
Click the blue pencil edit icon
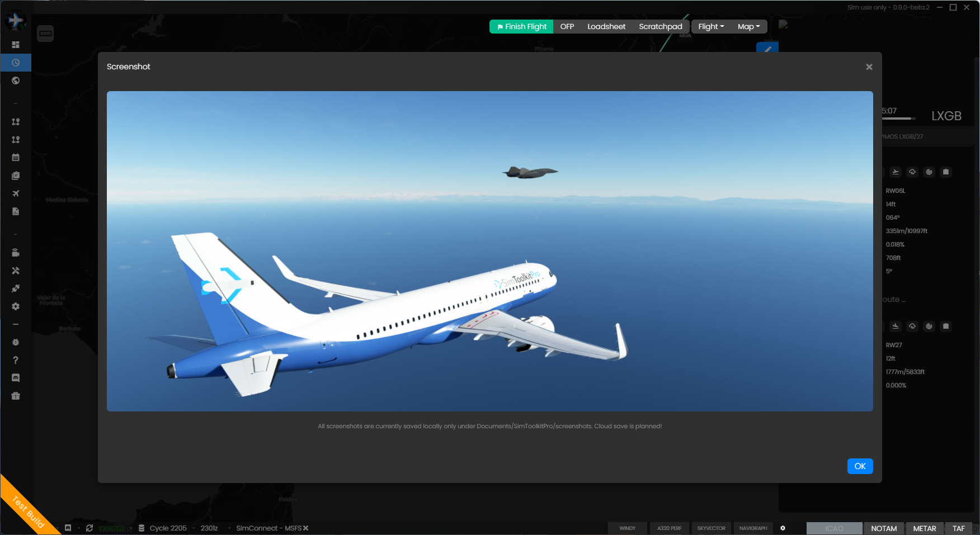(767, 48)
